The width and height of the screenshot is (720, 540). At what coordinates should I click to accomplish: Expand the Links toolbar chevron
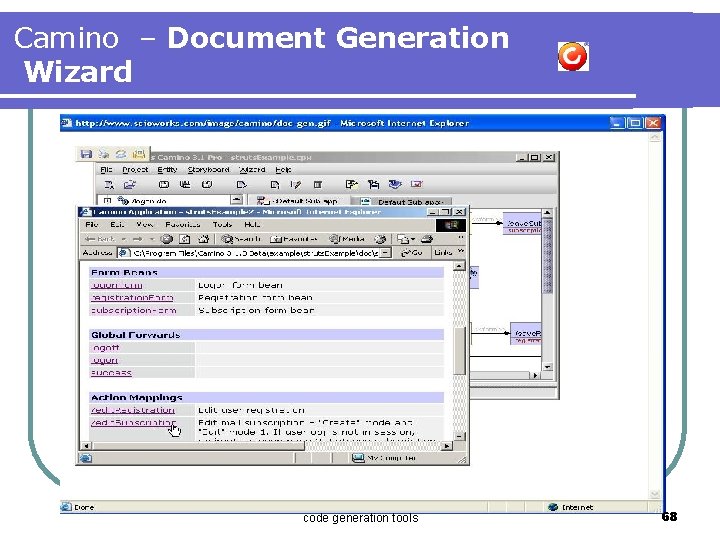[461, 251]
